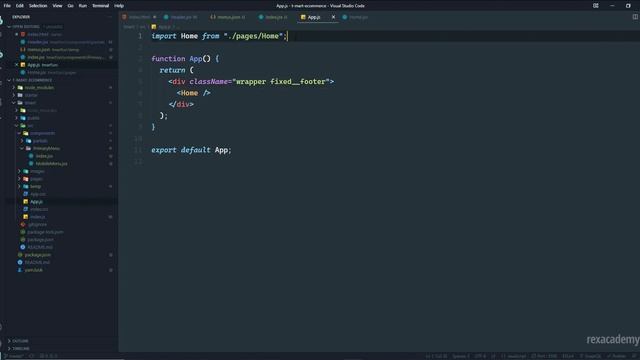Click the export default App line
640x360 pixels.
191,150
